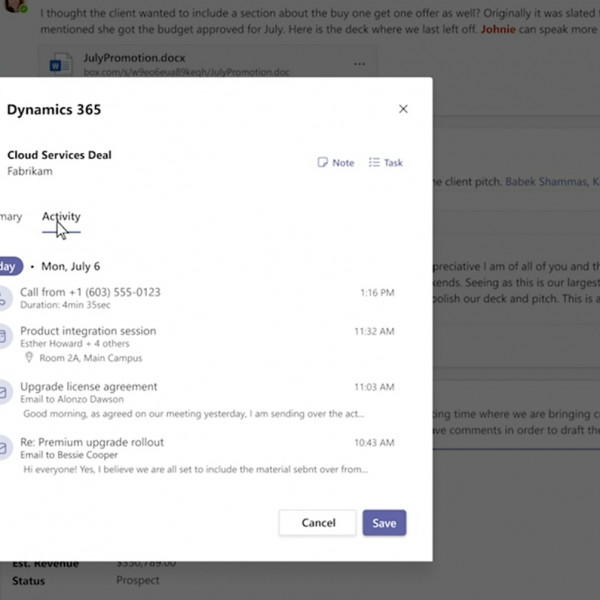
Task: Click the Mon, July 6 date heading
Action: (x=70, y=266)
